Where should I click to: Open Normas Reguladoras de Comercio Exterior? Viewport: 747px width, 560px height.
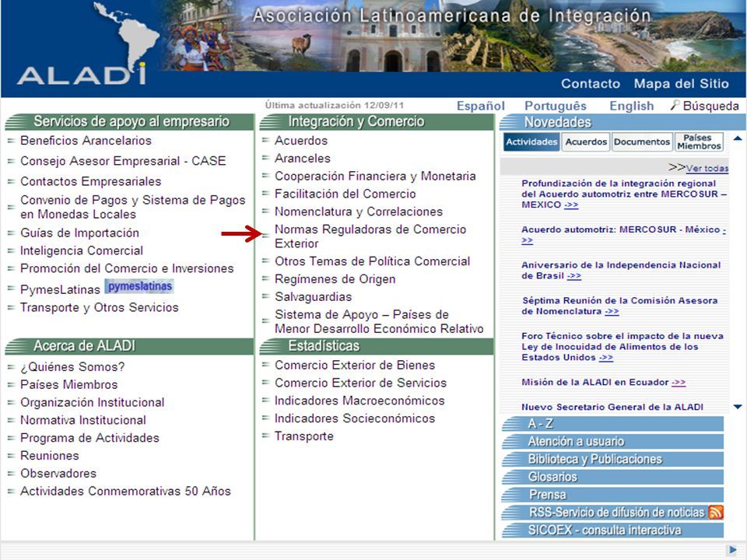pyautogui.click(x=370, y=236)
